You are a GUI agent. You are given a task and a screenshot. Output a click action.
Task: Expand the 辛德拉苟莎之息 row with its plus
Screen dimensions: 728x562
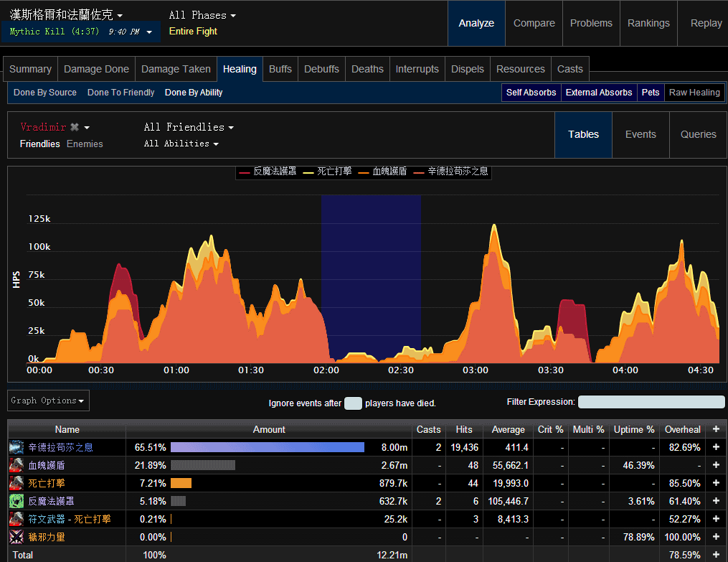click(x=716, y=447)
